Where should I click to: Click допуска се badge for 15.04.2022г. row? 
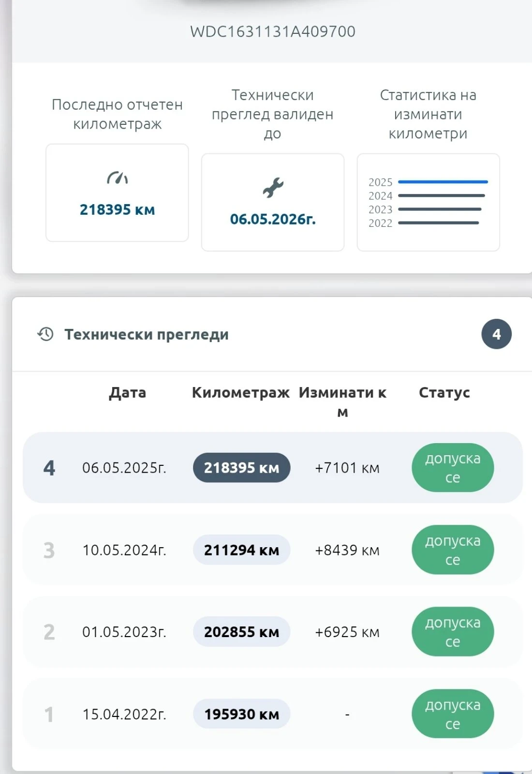point(453,714)
